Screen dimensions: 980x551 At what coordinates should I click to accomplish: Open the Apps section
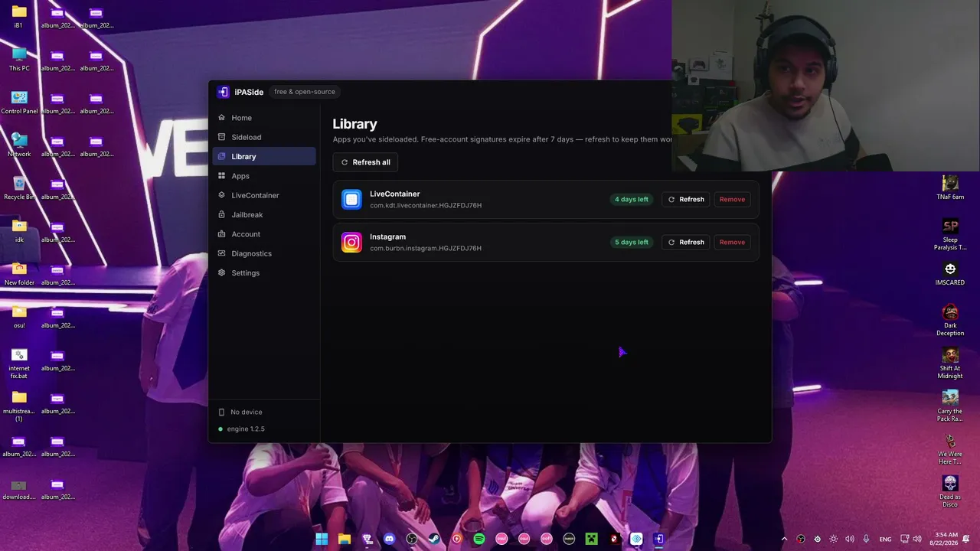pos(263,176)
